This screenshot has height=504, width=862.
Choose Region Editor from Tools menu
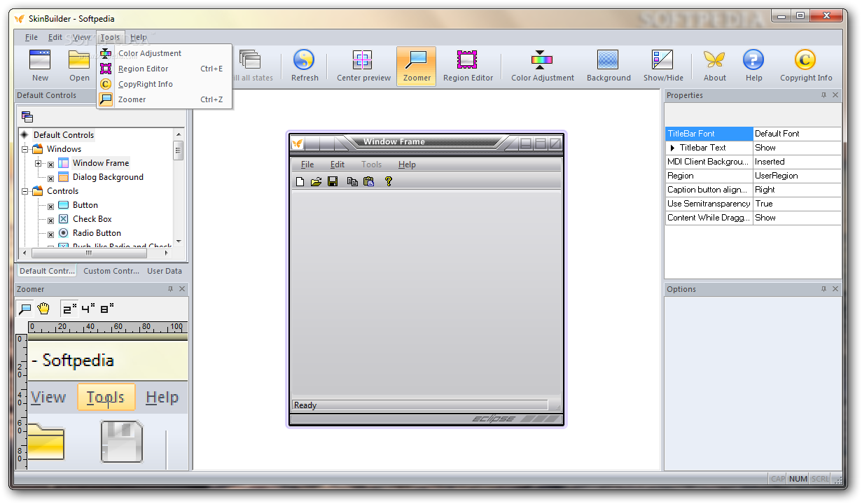(x=165, y=69)
